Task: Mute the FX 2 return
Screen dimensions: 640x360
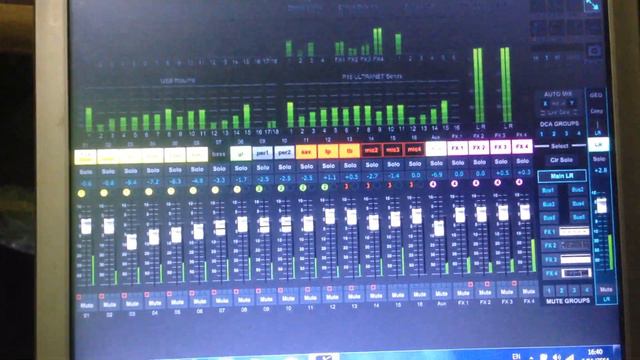Action: 485,293
